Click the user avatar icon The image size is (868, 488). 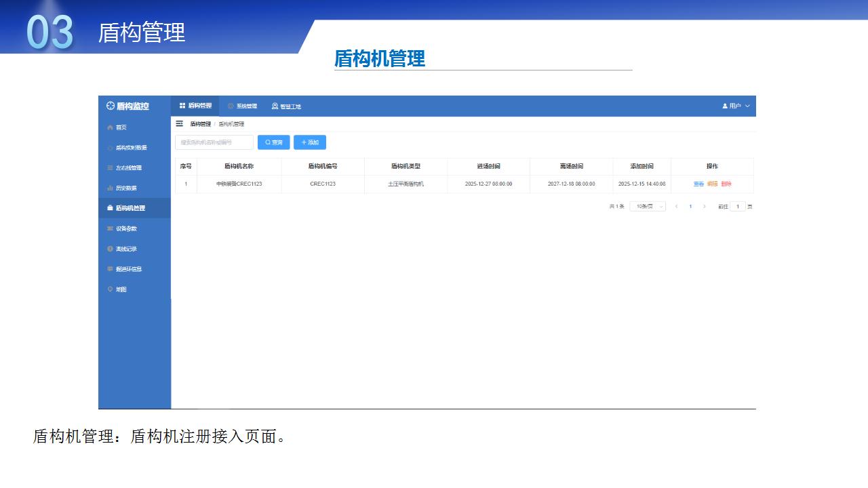pyautogui.click(x=725, y=106)
